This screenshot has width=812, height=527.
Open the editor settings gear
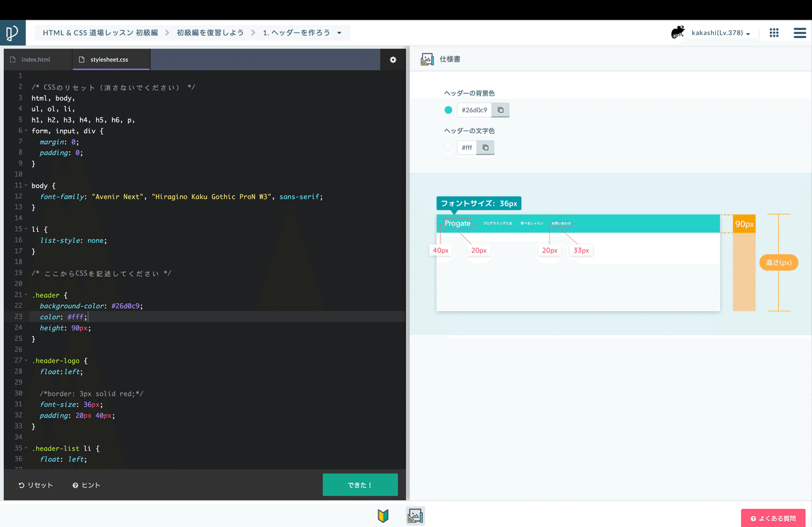(393, 60)
